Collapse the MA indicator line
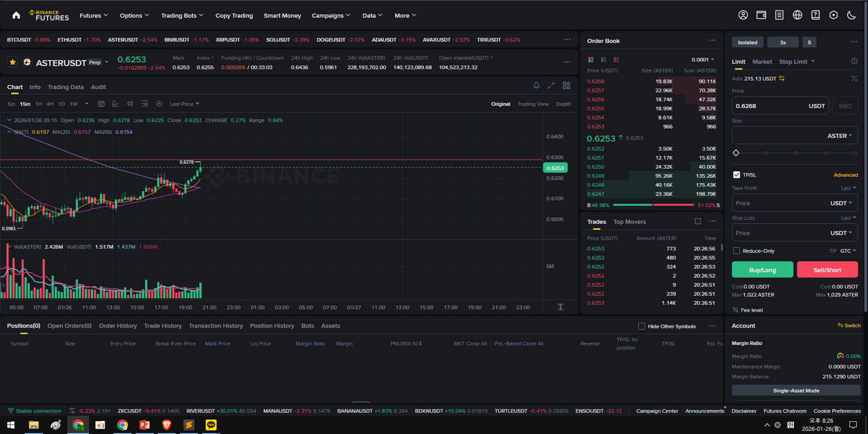This screenshot has width=868, height=434. [x=9, y=132]
